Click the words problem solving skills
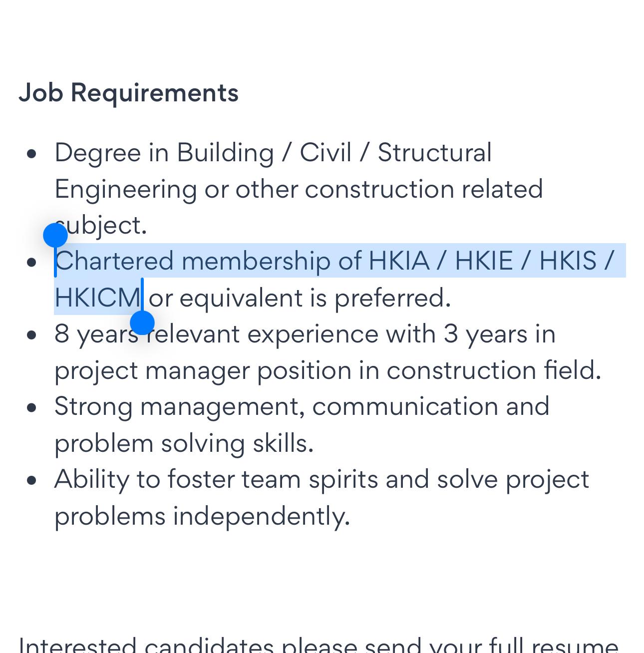Viewport: 644px width, 653px height. click(184, 443)
